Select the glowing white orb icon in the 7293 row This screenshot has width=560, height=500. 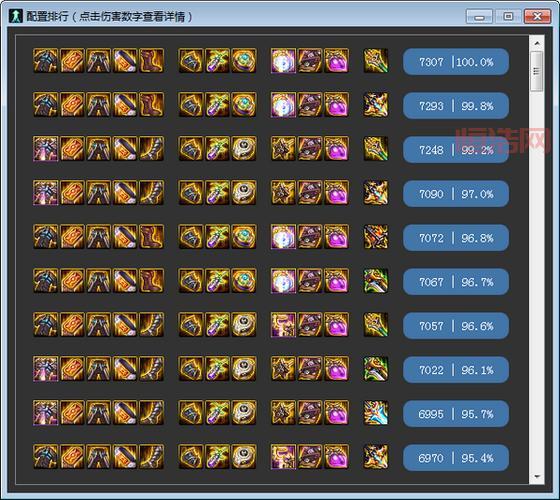283,105
